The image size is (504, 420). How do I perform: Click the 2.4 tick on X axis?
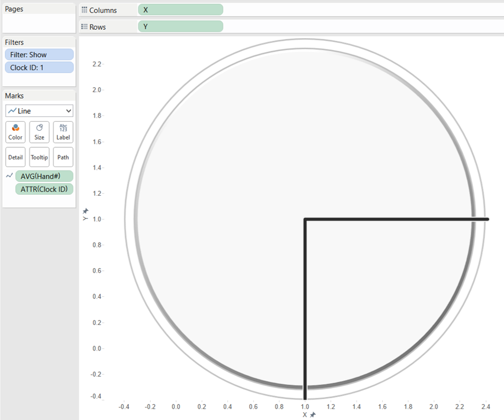click(x=486, y=407)
